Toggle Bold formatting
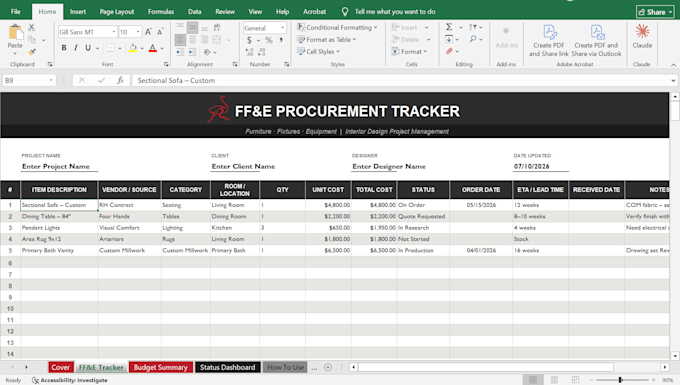680x385 pixels. pos(64,48)
